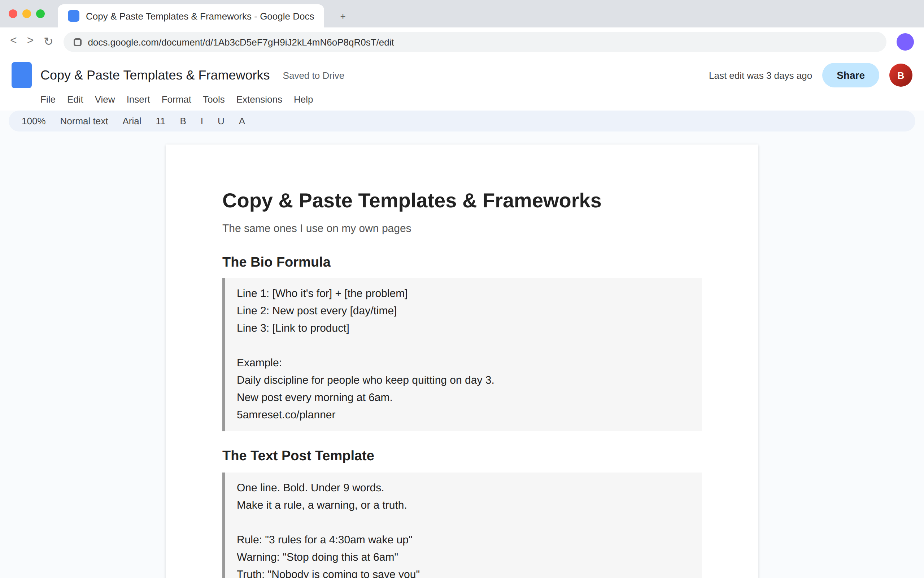The height and width of the screenshot is (578, 924).
Task: Click the browser back arrow
Action: point(13,40)
